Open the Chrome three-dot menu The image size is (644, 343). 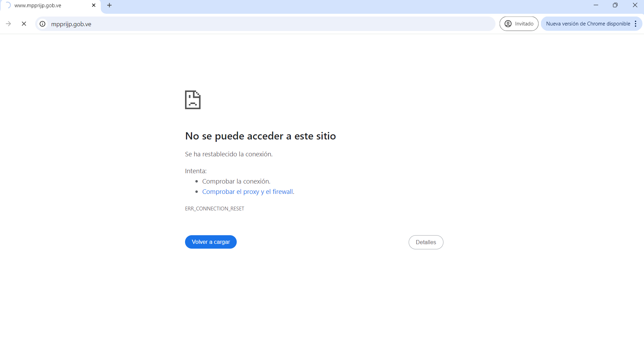pos(636,24)
